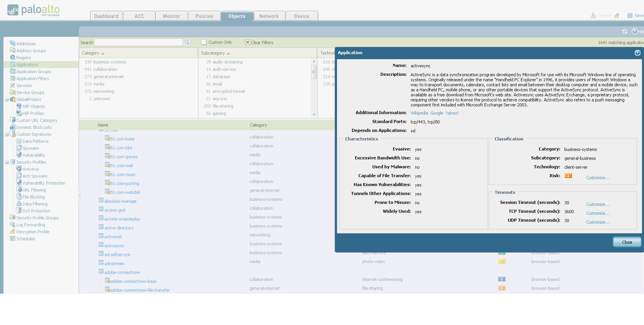Open Vulnerability Protection profile
The height and width of the screenshot is (325, 644).
pos(44,183)
